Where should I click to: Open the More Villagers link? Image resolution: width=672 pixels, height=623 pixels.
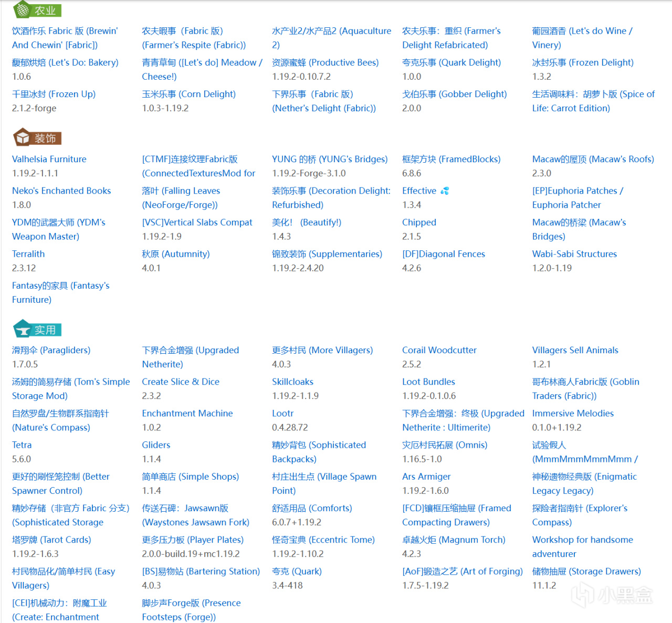(x=322, y=350)
